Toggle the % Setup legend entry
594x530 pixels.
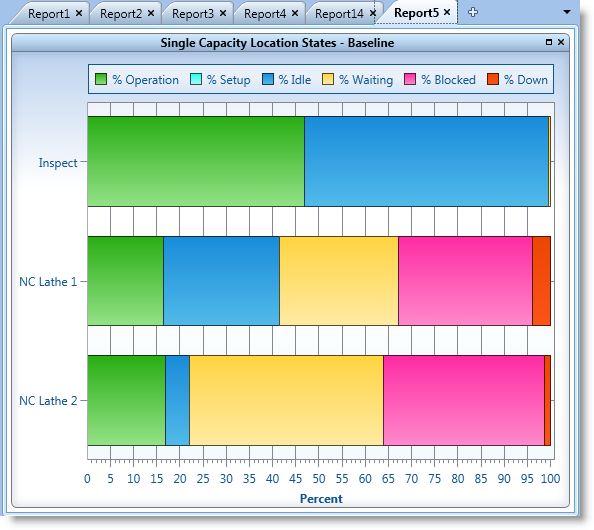click(x=220, y=80)
